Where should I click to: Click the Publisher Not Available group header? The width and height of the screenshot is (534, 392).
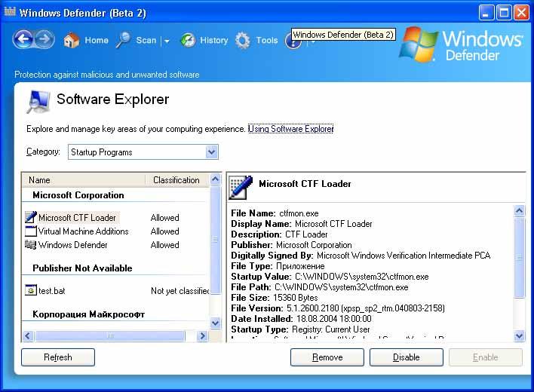pyautogui.click(x=82, y=268)
